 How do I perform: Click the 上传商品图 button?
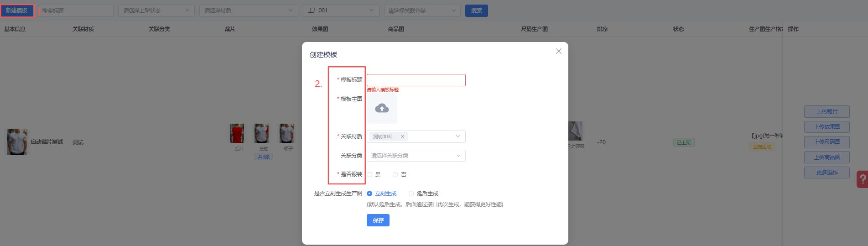tap(827, 157)
